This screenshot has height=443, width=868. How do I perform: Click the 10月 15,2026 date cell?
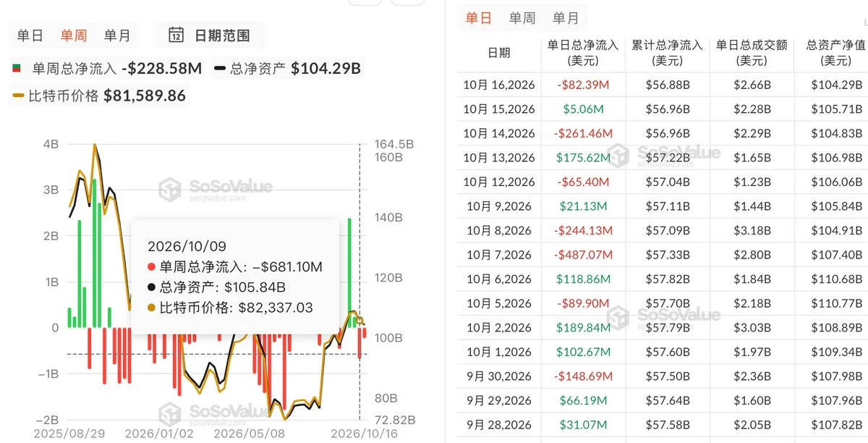click(499, 109)
